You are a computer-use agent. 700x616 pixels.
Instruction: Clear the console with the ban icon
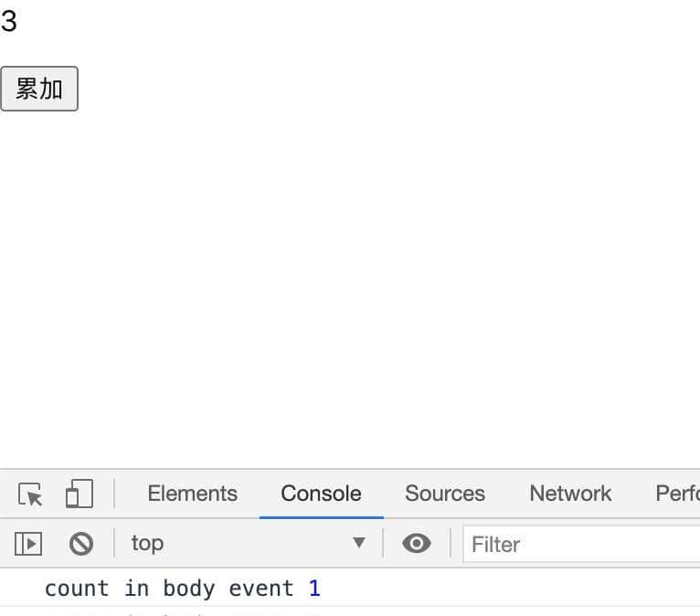click(x=81, y=544)
